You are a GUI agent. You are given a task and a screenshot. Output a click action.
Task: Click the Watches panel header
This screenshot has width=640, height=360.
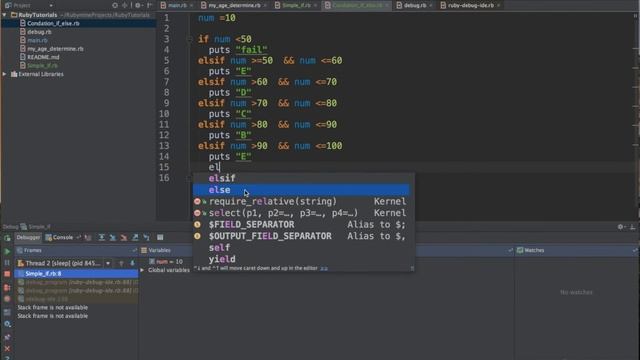pyautogui.click(x=576, y=250)
